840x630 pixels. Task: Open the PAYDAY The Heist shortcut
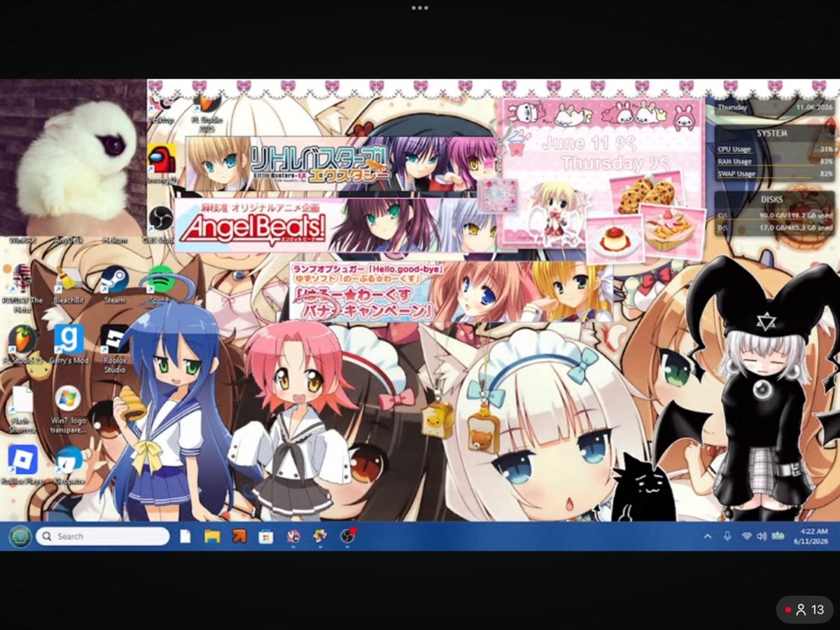22,280
